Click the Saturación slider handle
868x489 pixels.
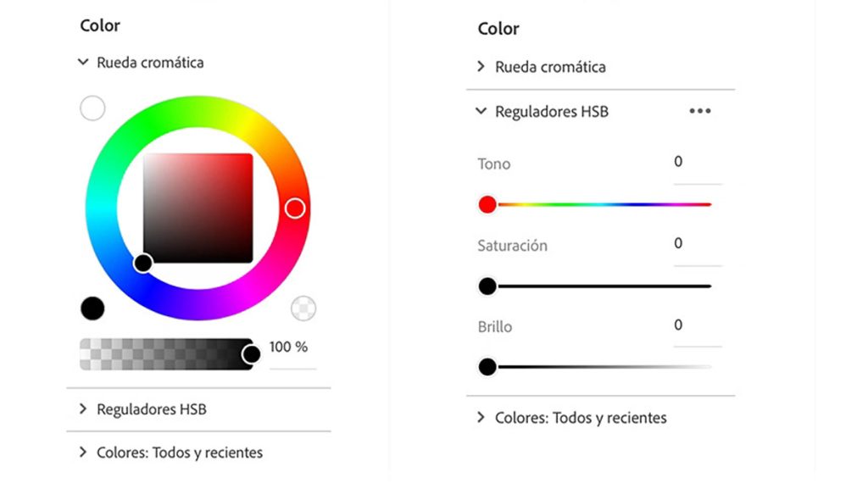[x=487, y=286]
